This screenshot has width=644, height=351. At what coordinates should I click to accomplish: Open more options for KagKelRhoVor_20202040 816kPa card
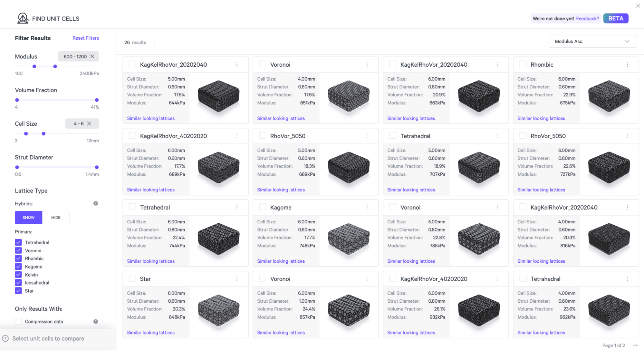point(627,207)
